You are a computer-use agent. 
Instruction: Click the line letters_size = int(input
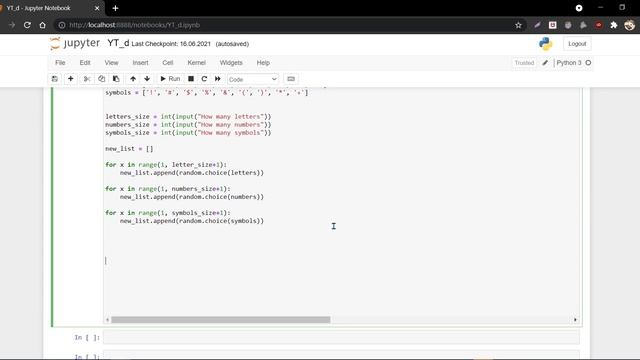point(188,117)
